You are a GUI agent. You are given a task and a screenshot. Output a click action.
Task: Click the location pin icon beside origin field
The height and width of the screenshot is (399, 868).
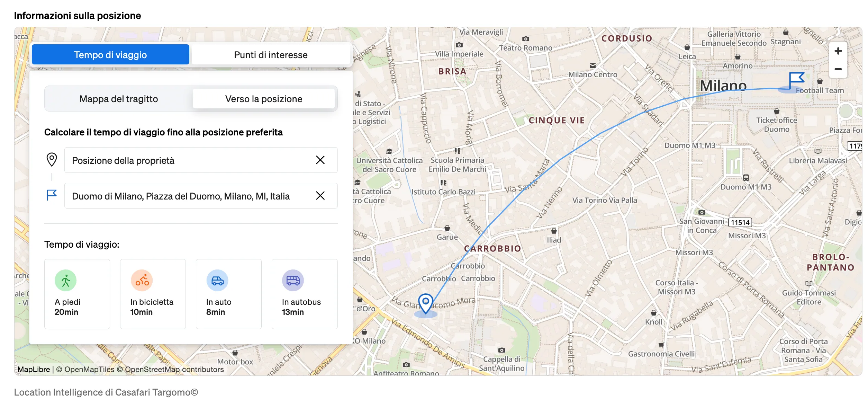(52, 160)
